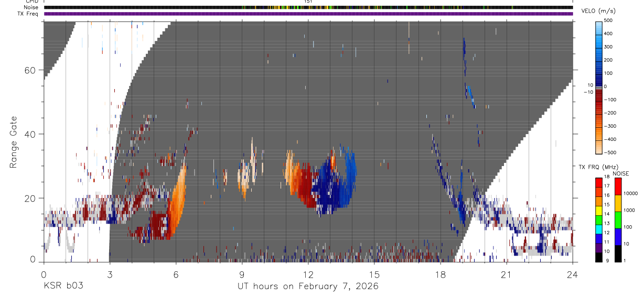Viewport: 644px width, 297px height.
Task: Click the blue 11-12 MHz TX FRQ swatch
Action: (599, 239)
